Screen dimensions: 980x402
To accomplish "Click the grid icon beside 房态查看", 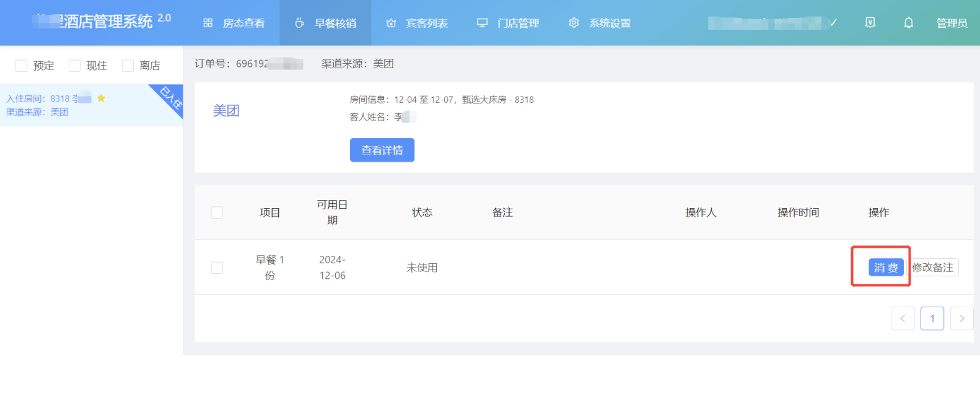I will tap(208, 23).
